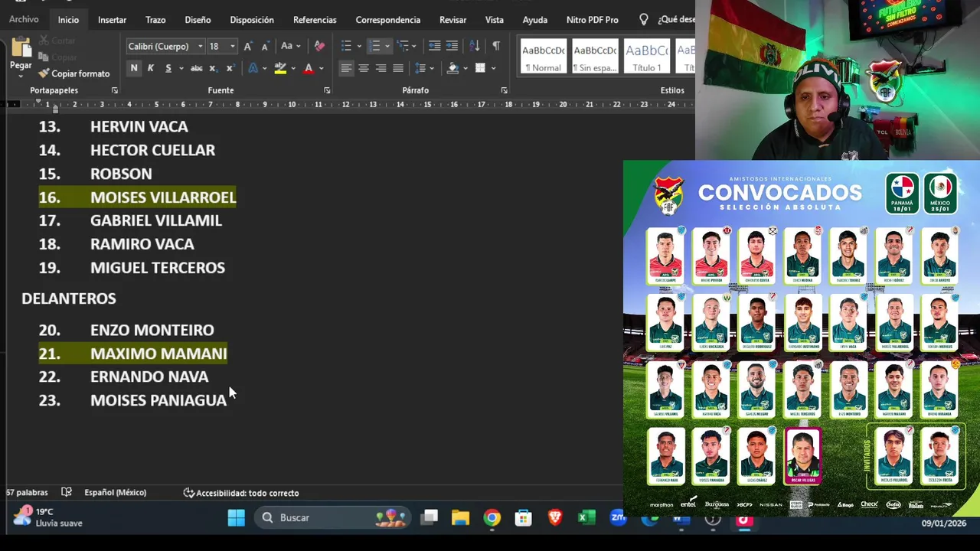Open the Windows Start menu

[x=236, y=518]
